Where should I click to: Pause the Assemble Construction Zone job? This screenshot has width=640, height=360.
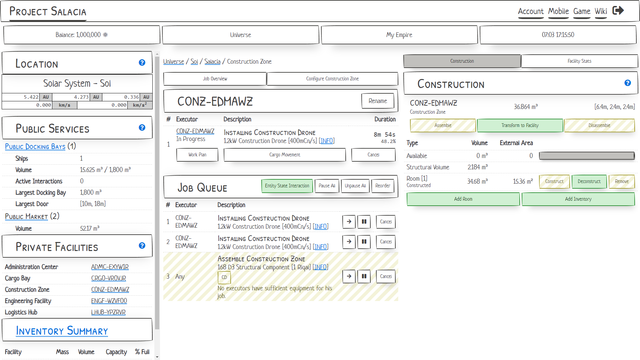point(364,276)
